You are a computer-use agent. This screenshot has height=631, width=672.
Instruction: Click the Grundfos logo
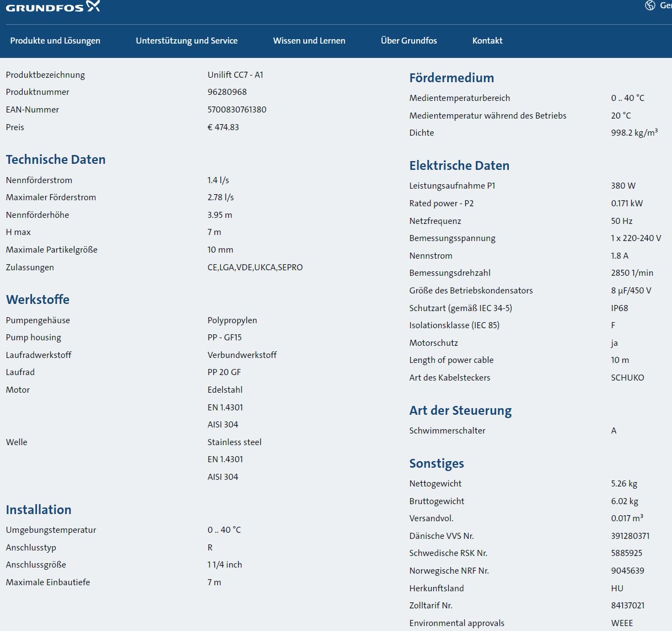pyautogui.click(x=53, y=7)
